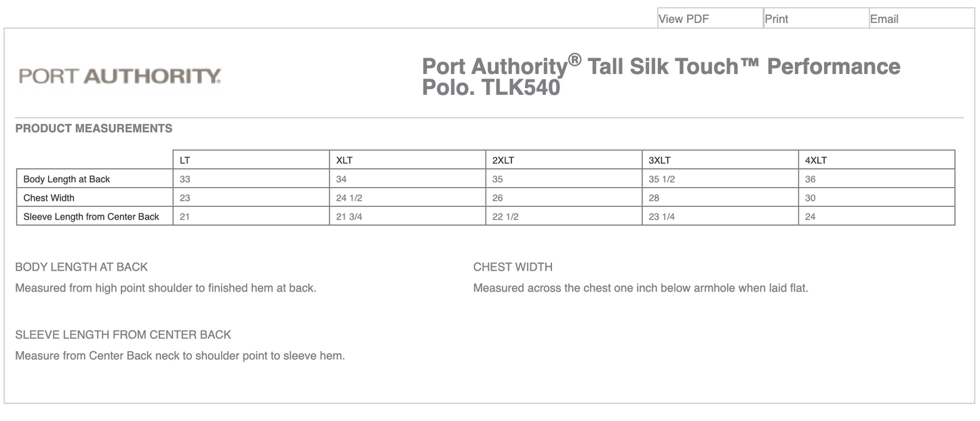Screen dimensions: 980x421
Task: Select the XLT column header
Action: click(345, 160)
